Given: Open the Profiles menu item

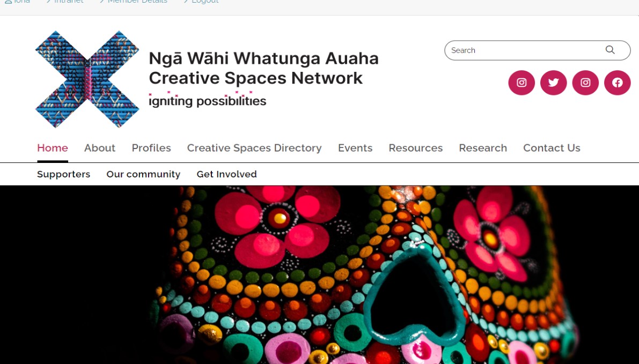Looking at the screenshot, I should [151, 148].
